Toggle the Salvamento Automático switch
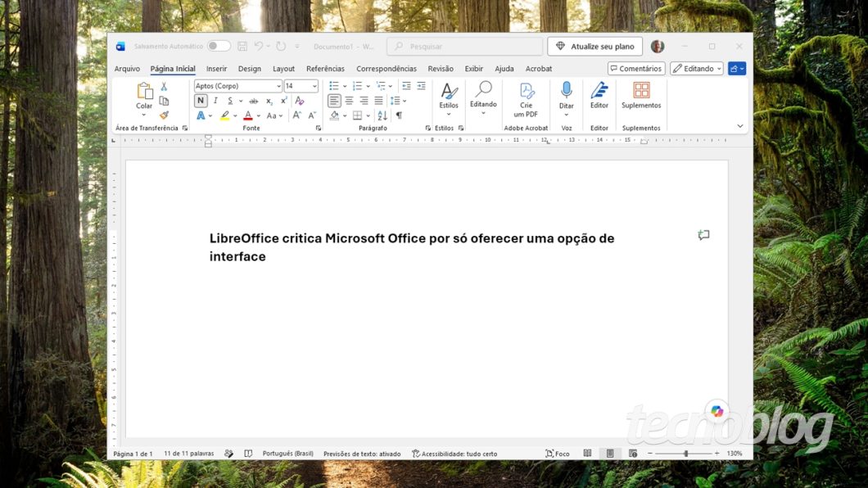Screen dimensions: 868x488 (x=219, y=46)
